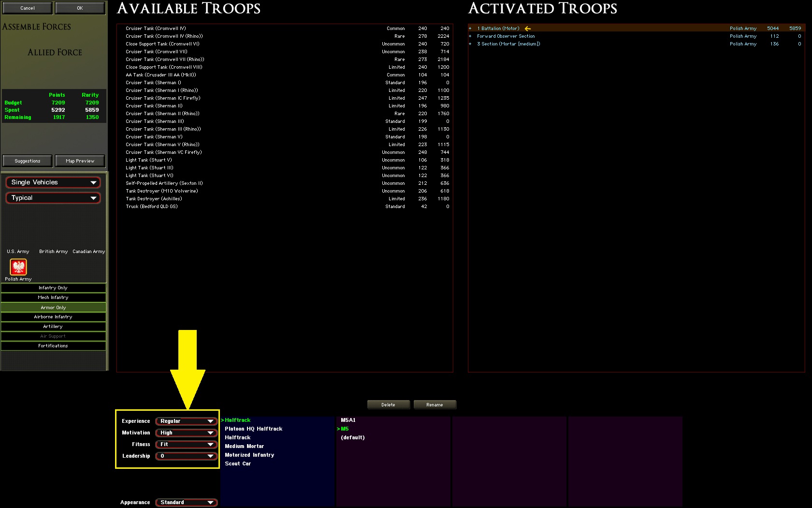Choose Platoon HQ Halftrack vehicle option
The width and height of the screenshot is (812, 508).
point(254,429)
